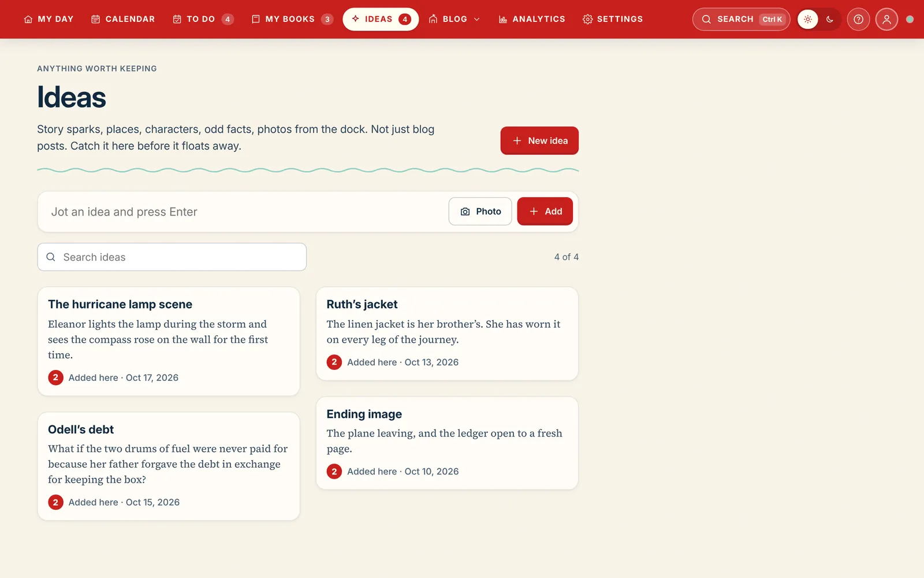Screen dimensions: 924x578
Task: Open the user profile icon
Action: click(886, 19)
